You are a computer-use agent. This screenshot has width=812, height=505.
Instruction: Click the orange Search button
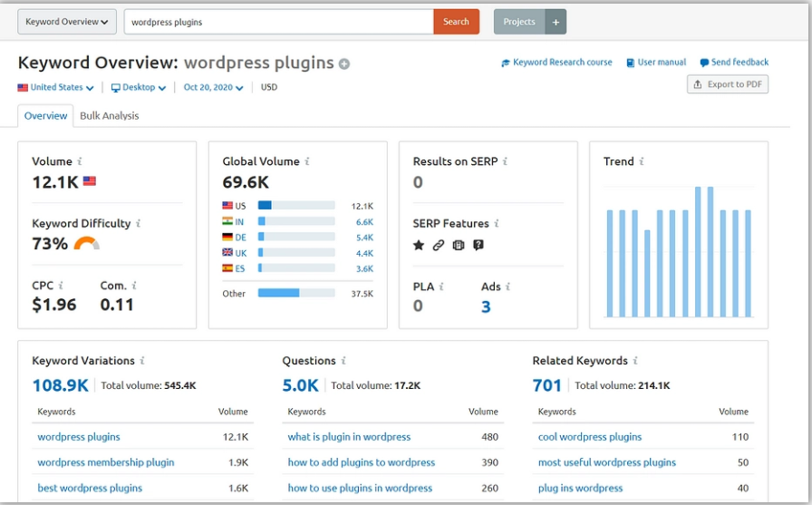pos(456,22)
